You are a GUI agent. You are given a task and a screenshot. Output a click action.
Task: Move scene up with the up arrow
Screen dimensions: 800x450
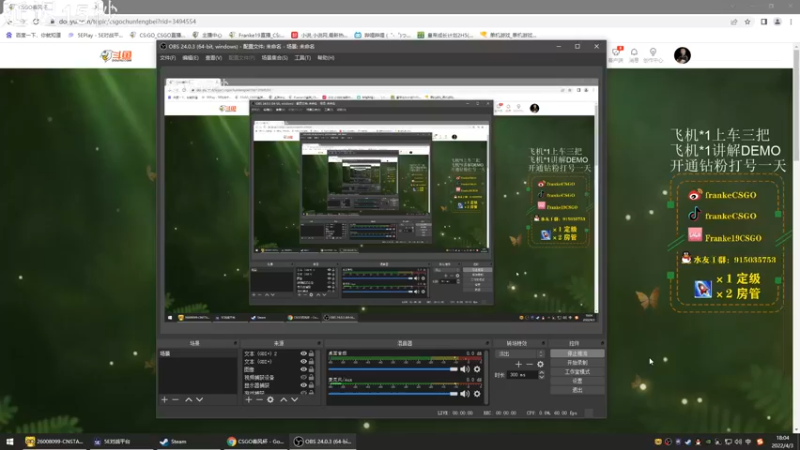click(x=188, y=399)
